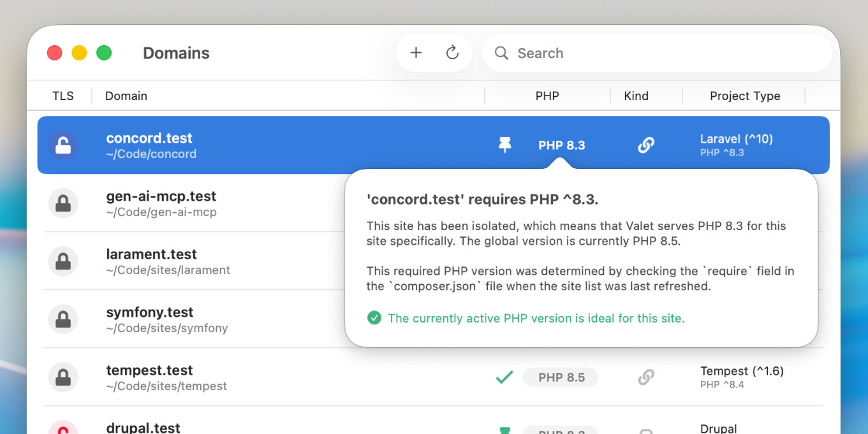This screenshot has width=868, height=434.
Task: Click the Project Type column header
Action: (744, 96)
